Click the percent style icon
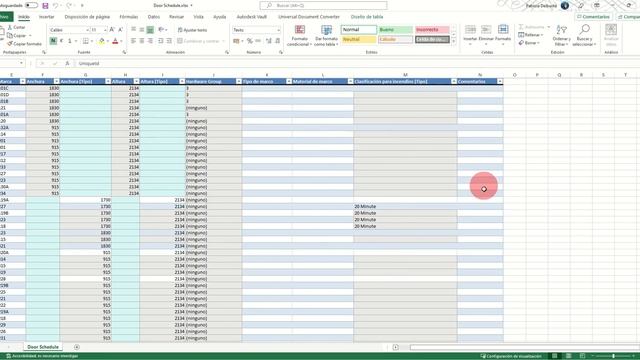 (x=249, y=41)
